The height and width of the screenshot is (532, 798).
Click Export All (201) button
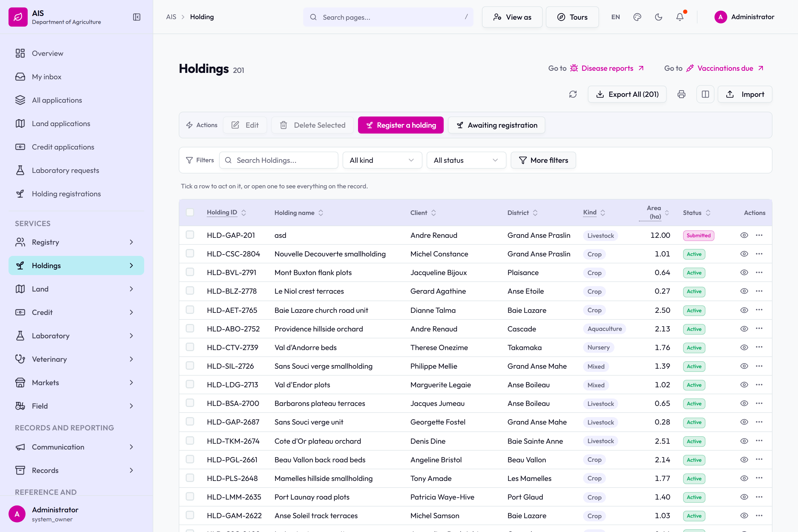(x=627, y=94)
